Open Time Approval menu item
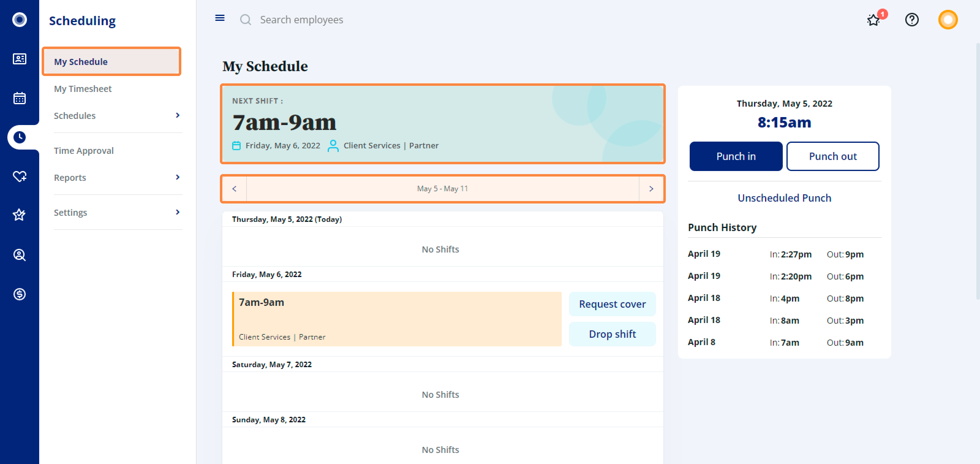The height and width of the screenshot is (464, 980). (x=84, y=151)
